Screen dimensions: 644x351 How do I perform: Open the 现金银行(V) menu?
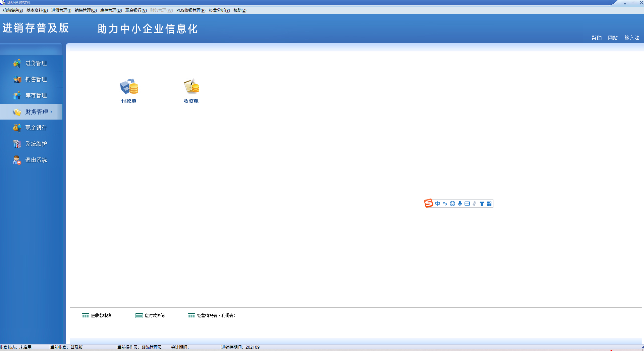point(136,10)
